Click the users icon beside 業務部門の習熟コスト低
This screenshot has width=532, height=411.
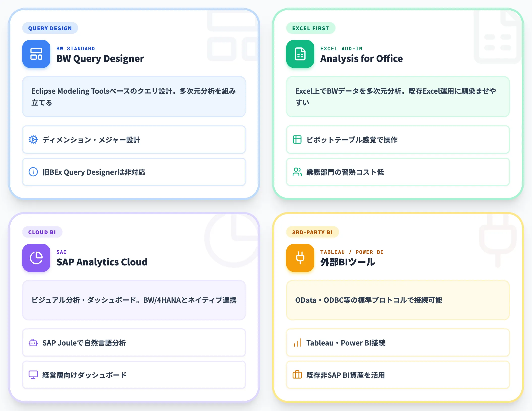click(x=297, y=172)
